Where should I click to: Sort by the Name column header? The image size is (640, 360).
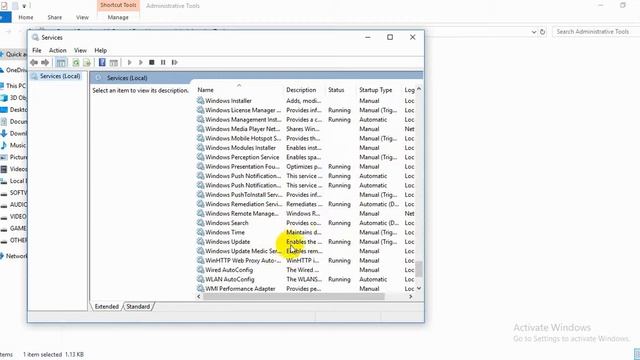point(239,90)
